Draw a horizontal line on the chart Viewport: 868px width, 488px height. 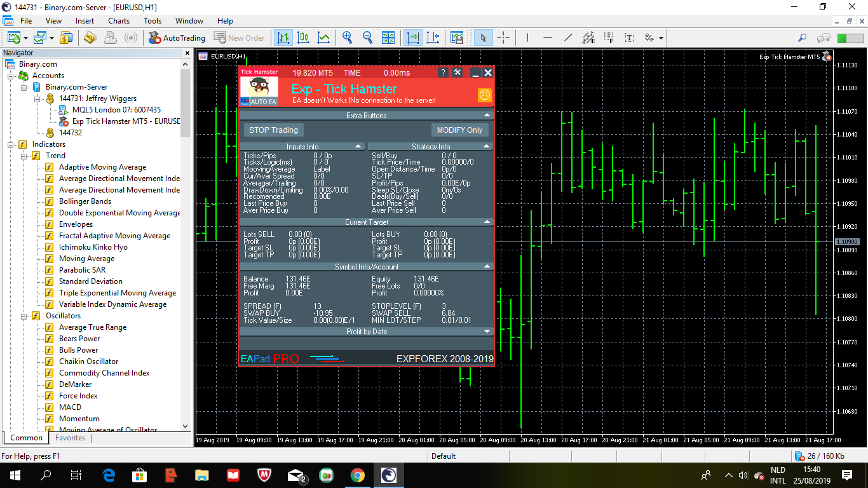pyautogui.click(x=548, y=37)
